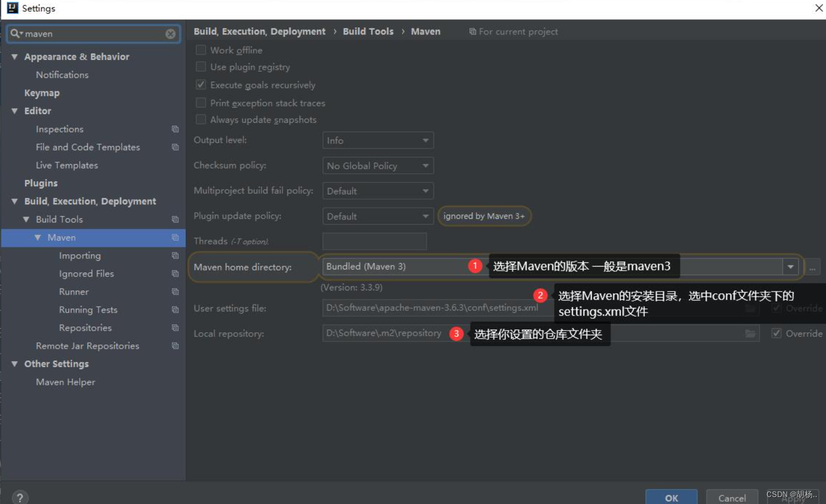826x504 pixels.
Task: Click the IntelliJ logo in title bar
Action: click(x=12, y=8)
